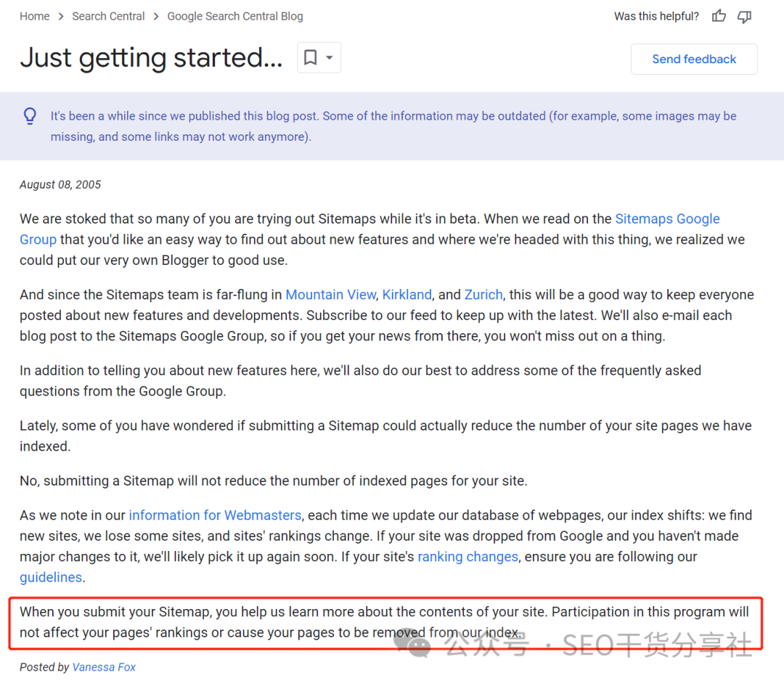Follow the Zurich link

483,295
